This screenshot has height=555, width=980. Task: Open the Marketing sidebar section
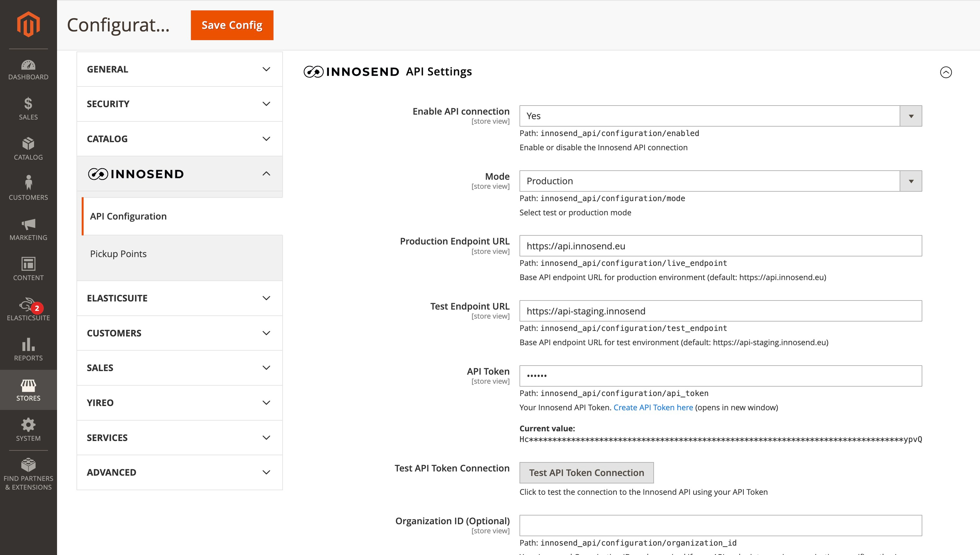(x=28, y=229)
